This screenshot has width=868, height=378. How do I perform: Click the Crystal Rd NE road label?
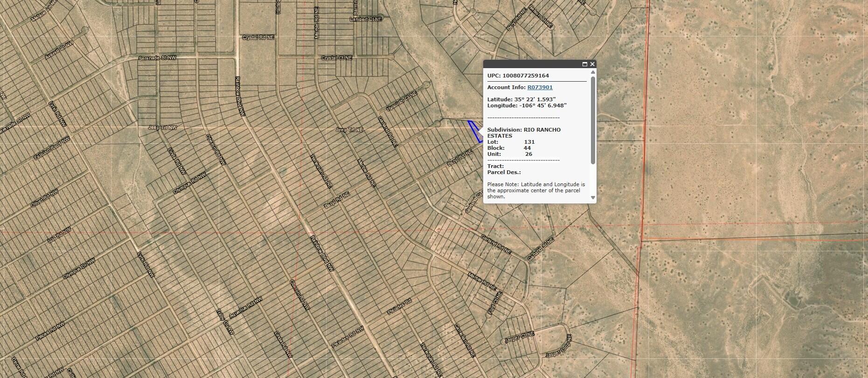click(258, 37)
